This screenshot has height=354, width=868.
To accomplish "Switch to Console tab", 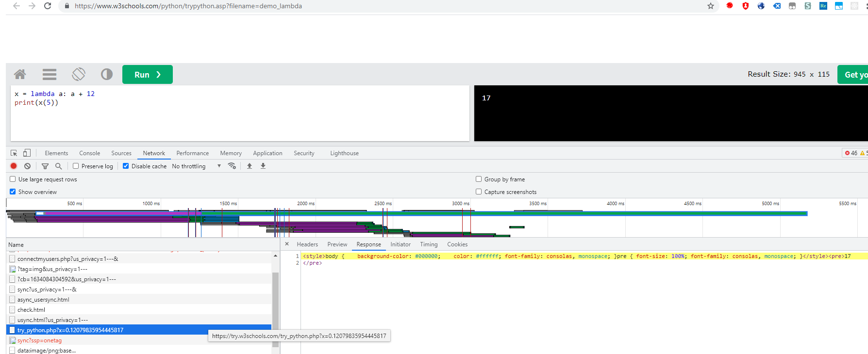I will pos(90,153).
